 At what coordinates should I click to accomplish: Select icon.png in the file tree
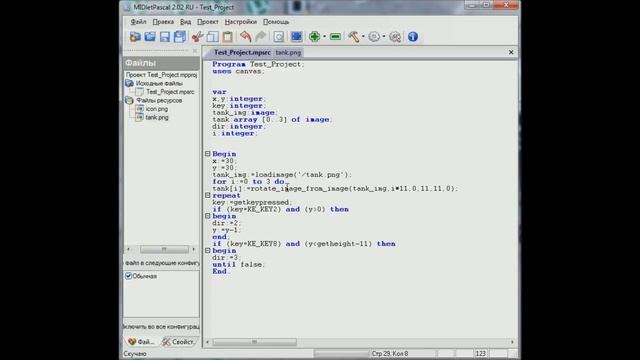(157, 109)
